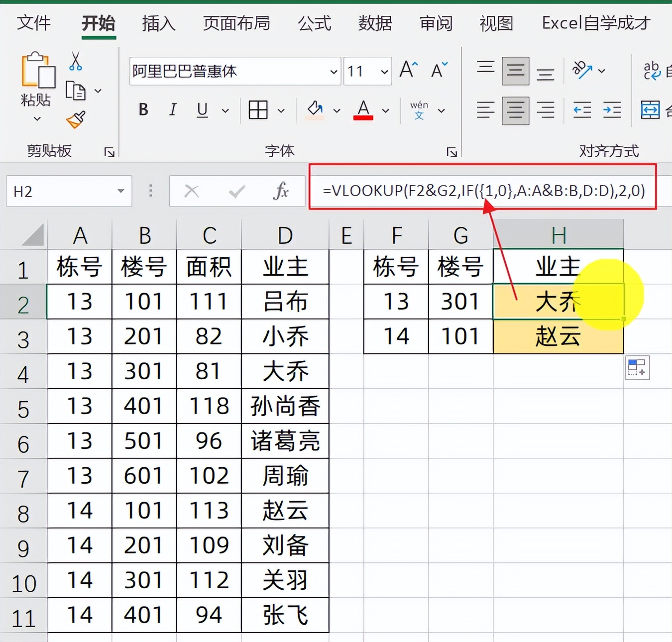This screenshot has width=672, height=642.
Task: Click the Merge and Center icon
Action: point(651,110)
